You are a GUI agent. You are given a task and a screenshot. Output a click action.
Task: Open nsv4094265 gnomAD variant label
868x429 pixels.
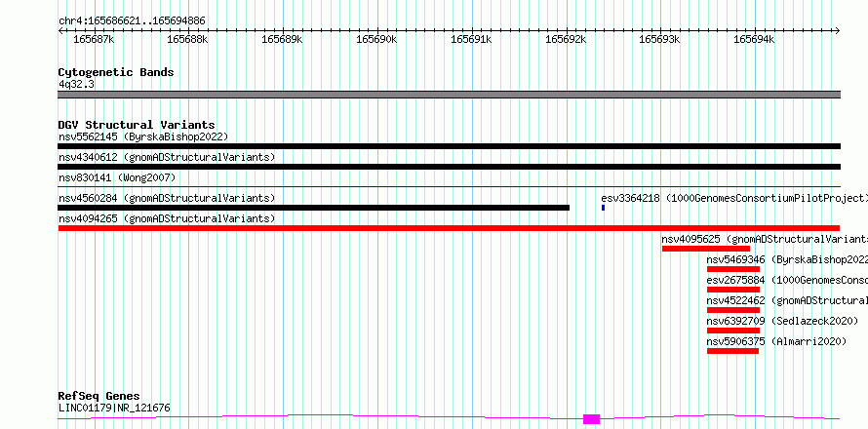(x=167, y=218)
